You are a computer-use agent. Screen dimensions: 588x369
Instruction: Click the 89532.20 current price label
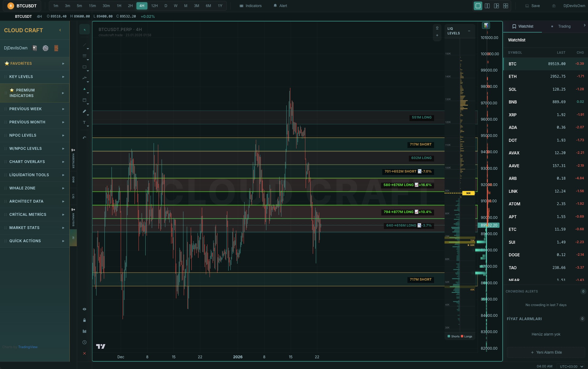489,225
